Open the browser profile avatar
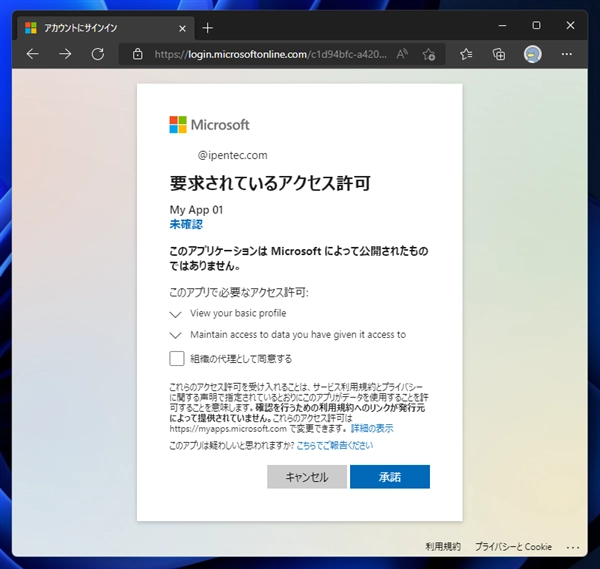Screen dimensions: 600x569 tap(532, 54)
